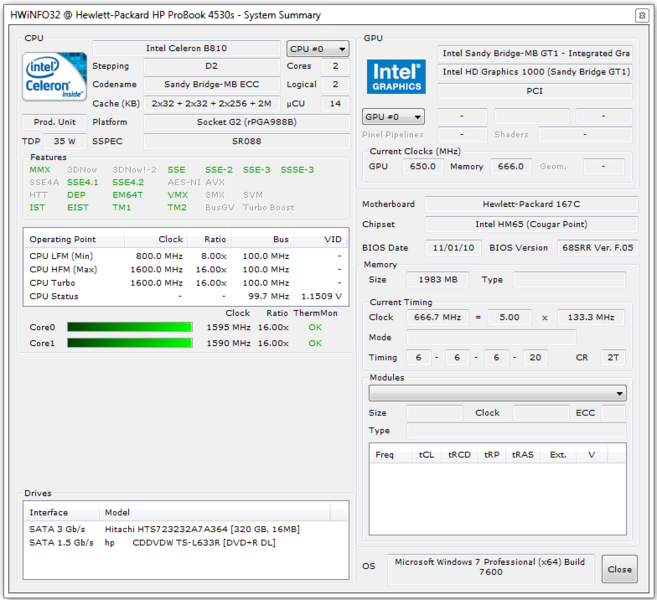657x600 pixels.
Task: Click the Sandy Bridge-MB ECC codename field
Action: [212, 84]
